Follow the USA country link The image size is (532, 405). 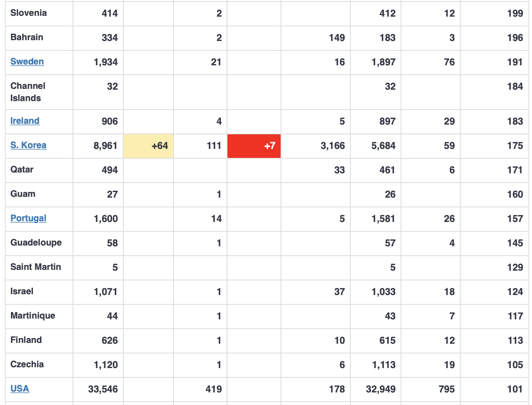click(20, 389)
